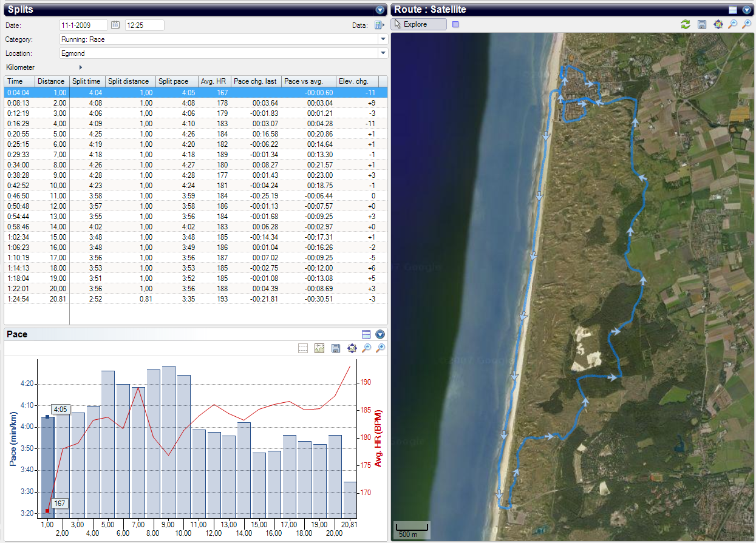The image size is (756, 543).
Task: Open the Splits panel menu
Action: click(x=380, y=10)
